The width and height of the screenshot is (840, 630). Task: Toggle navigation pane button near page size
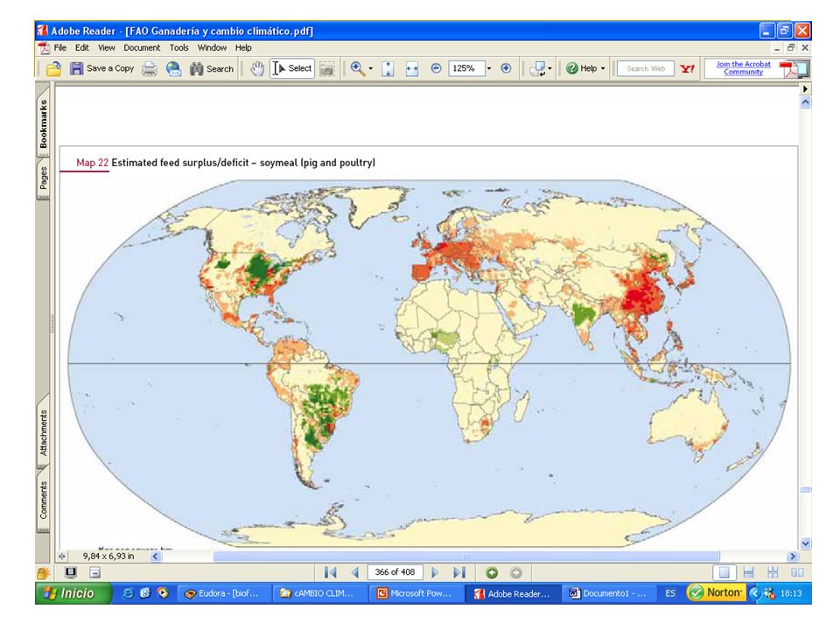[62, 556]
